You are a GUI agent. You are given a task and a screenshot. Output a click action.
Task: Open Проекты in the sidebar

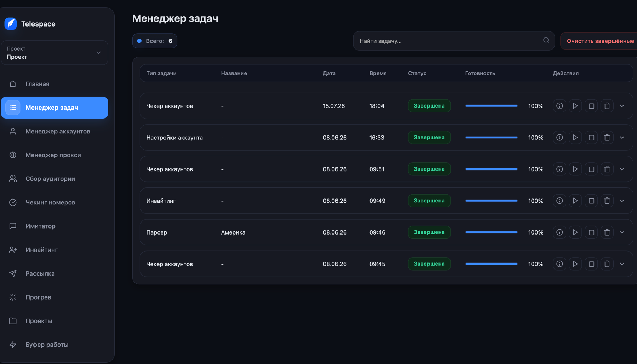[x=54, y=321]
